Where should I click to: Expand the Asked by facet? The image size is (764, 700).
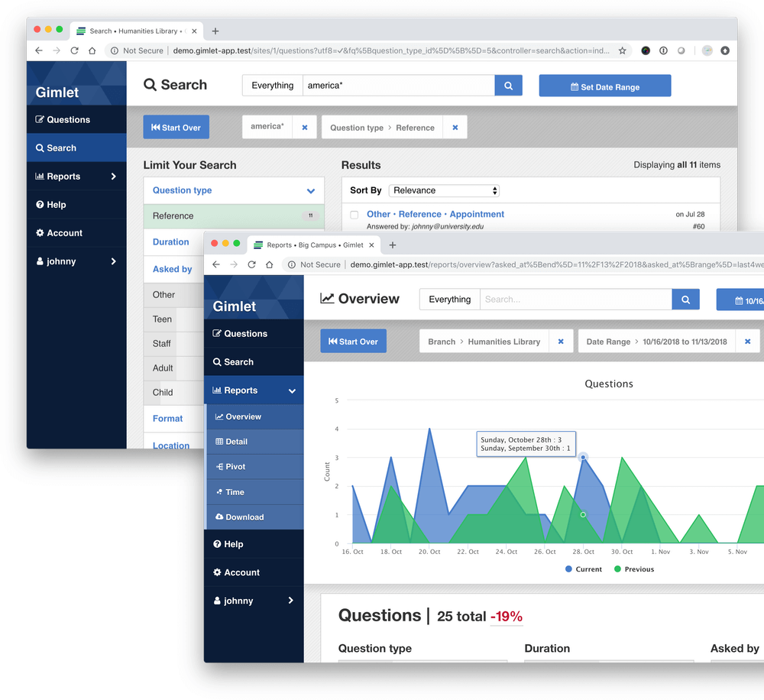pos(173,269)
